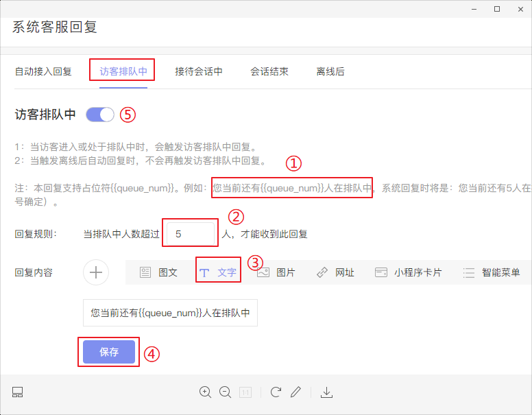This screenshot has height=415, width=532.
Task: Click the round plus button beside 回复内容
Action: pos(96,272)
